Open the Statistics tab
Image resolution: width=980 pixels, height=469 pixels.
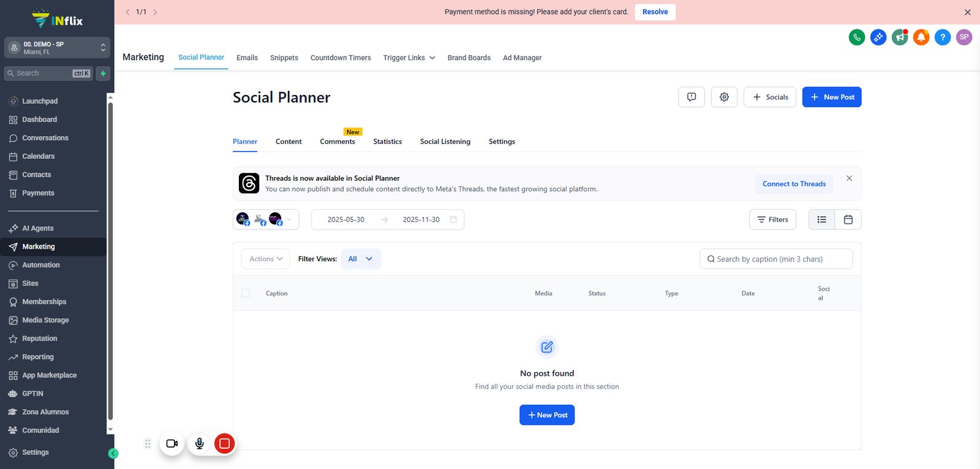click(388, 142)
